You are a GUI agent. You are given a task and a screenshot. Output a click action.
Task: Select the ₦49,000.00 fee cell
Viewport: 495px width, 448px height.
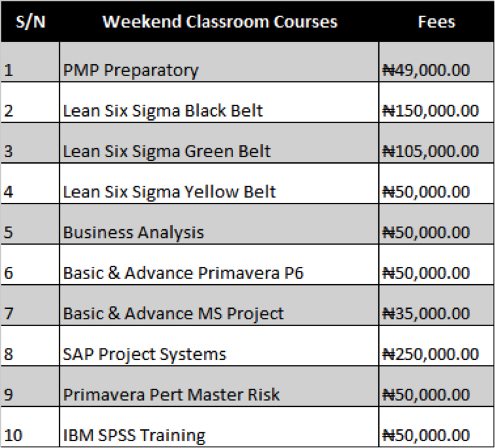[x=437, y=62]
